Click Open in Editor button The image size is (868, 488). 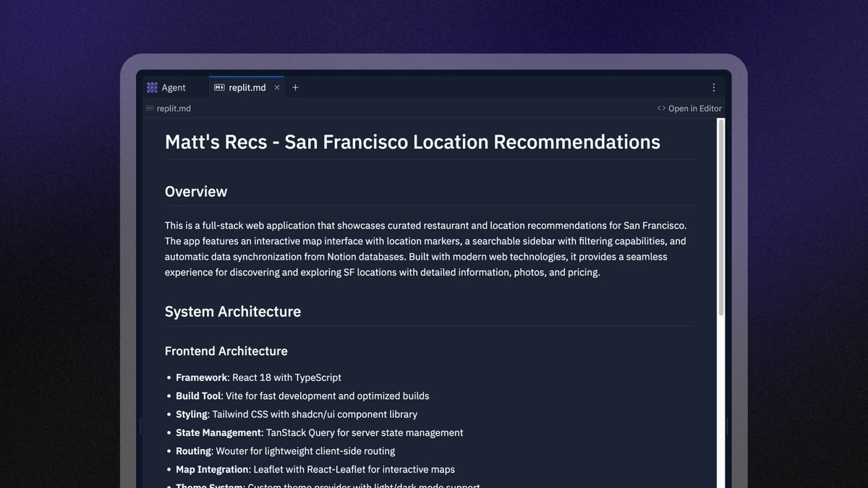[x=689, y=108]
